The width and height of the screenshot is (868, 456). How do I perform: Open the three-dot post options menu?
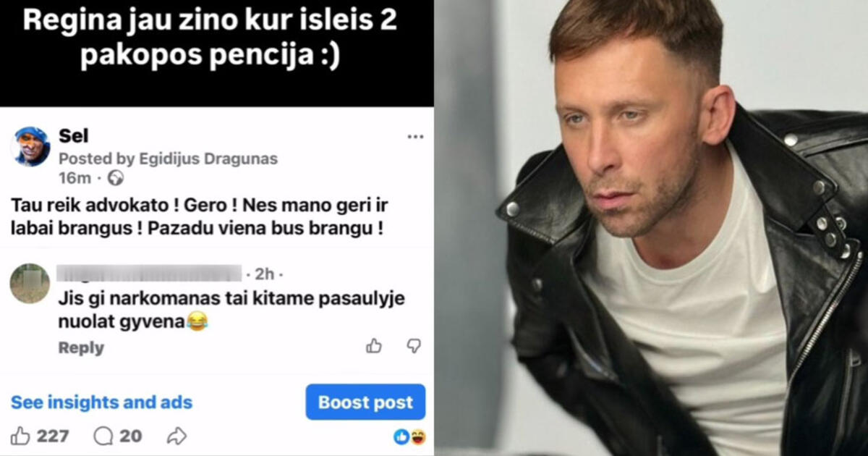click(415, 137)
